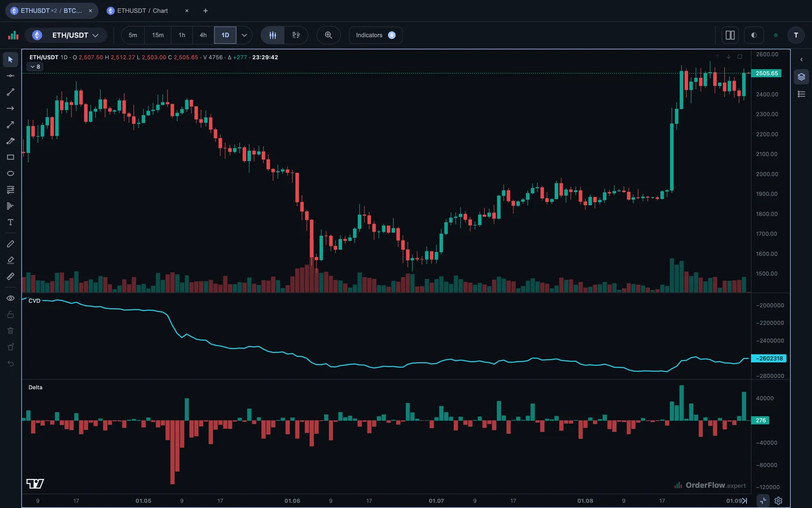Open the Indicators menu
This screenshot has height=508, width=812.
[x=376, y=35]
